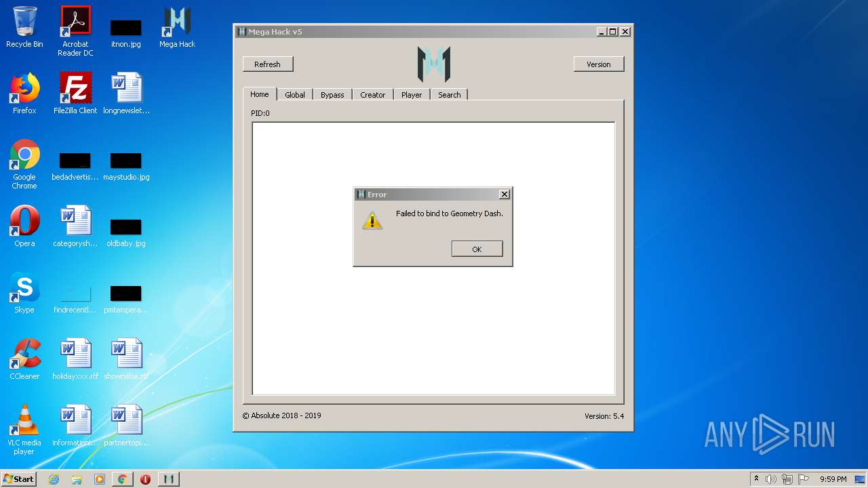
Task: Click the warning icon in the Error dialog
Action: click(x=372, y=220)
